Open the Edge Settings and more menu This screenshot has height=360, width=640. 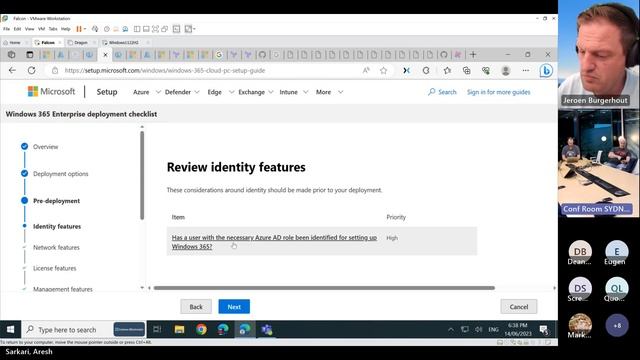(x=525, y=70)
